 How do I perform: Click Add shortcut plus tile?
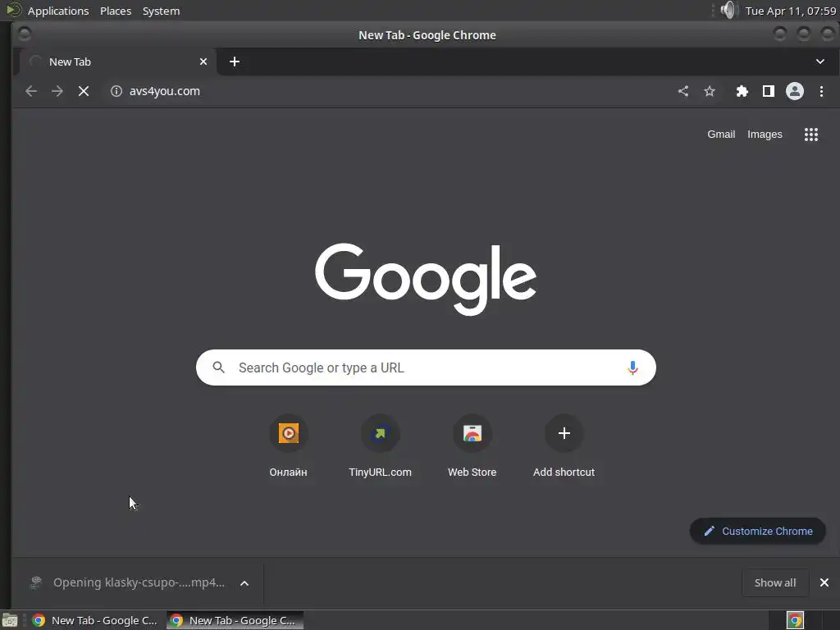pos(564,445)
